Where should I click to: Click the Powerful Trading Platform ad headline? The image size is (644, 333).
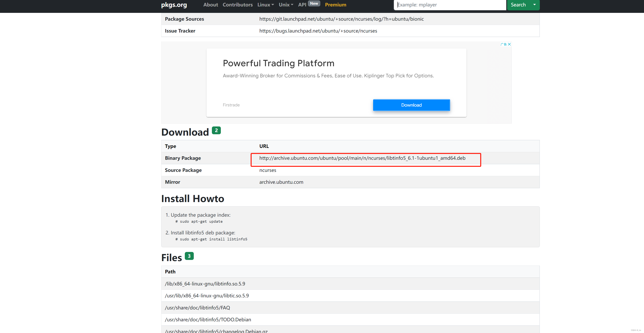pyautogui.click(x=278, y=63)
